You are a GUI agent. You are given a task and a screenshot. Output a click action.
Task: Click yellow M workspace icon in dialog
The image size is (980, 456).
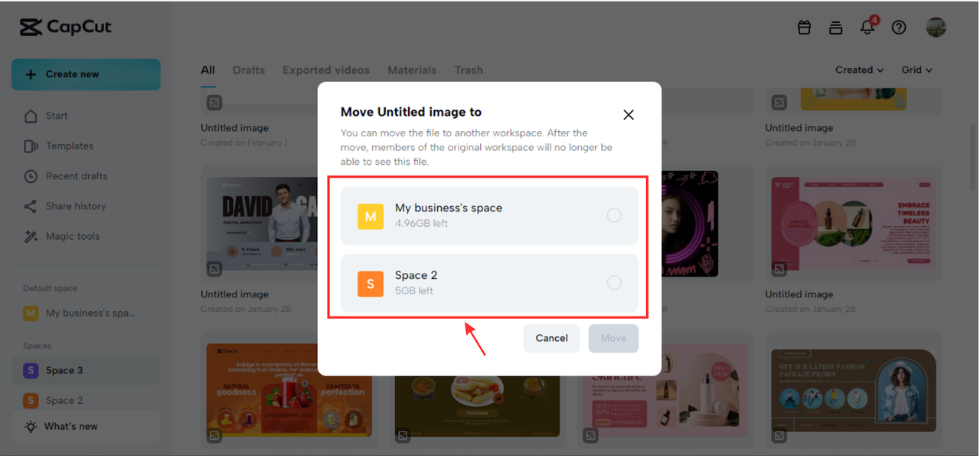(x=371, y=216)
